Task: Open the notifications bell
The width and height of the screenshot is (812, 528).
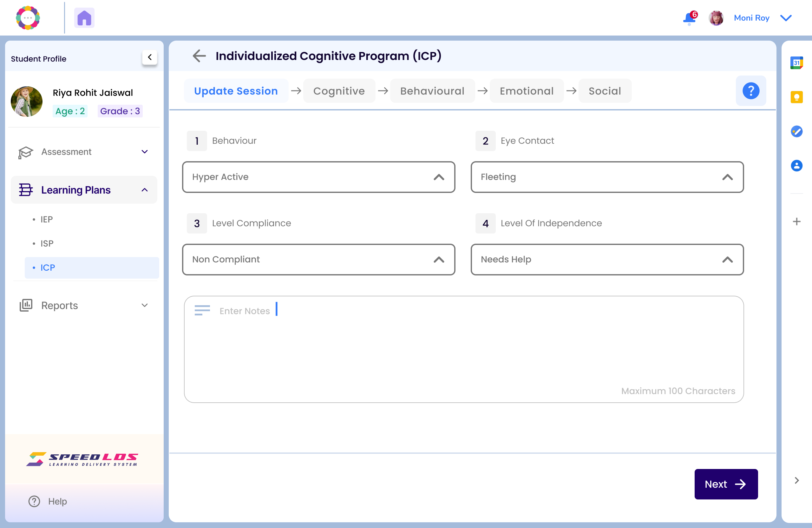Action: click(x=690, y=18)
